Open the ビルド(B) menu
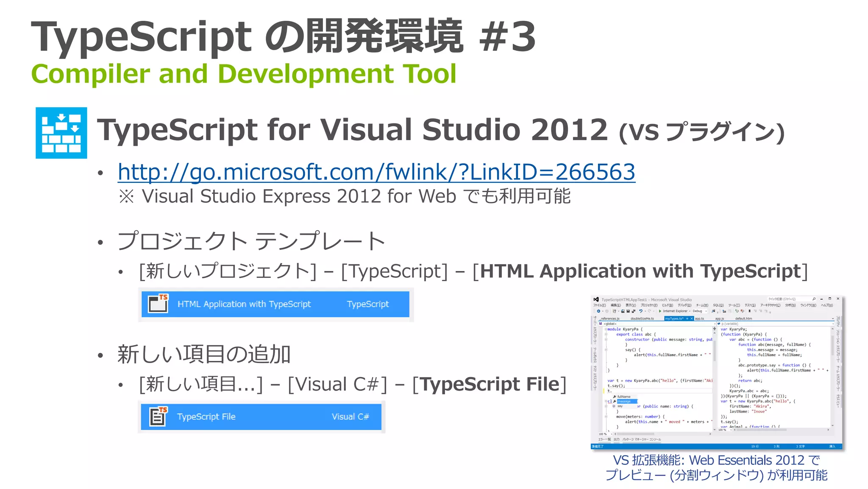The image size is (868, 489). tap(668, 305)
